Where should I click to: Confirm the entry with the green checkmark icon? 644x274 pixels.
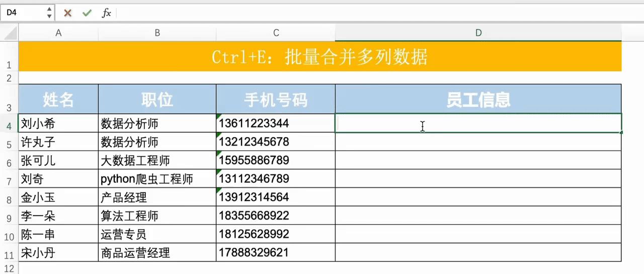[87, 13]
